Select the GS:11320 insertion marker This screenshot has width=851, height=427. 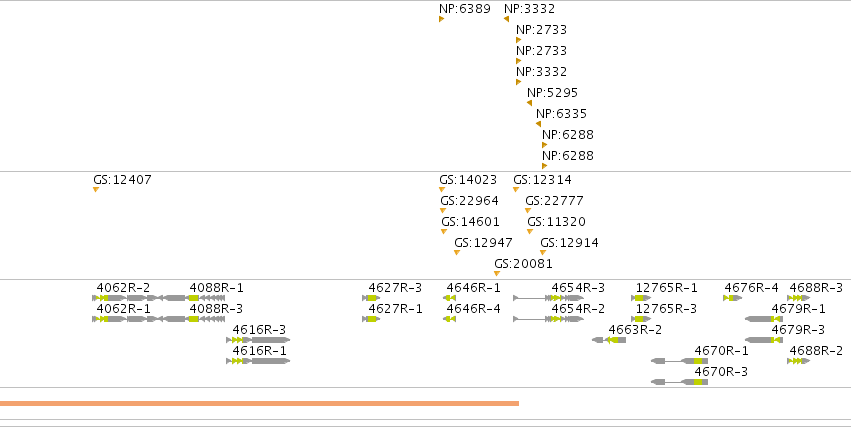(530, 232)
